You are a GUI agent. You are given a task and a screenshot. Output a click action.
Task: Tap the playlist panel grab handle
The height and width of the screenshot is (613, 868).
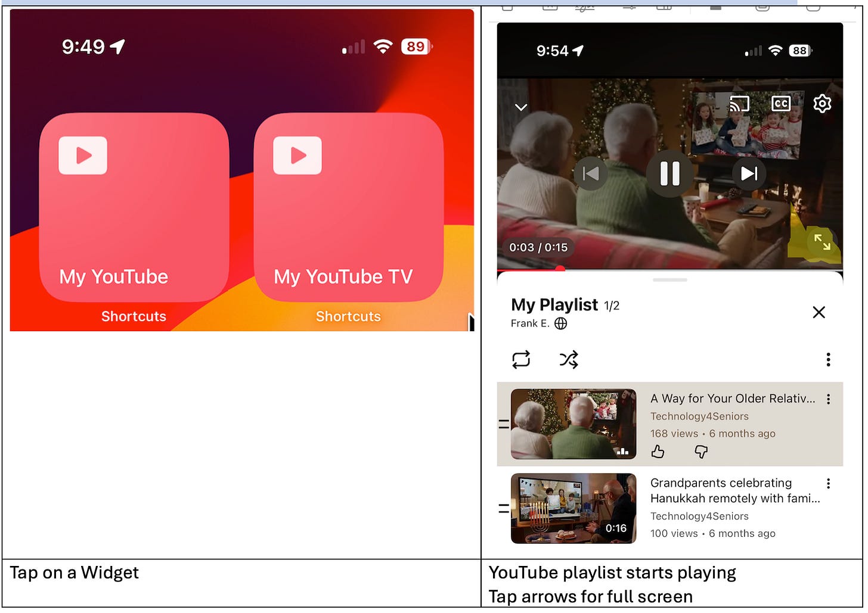[x=670, y=279]
